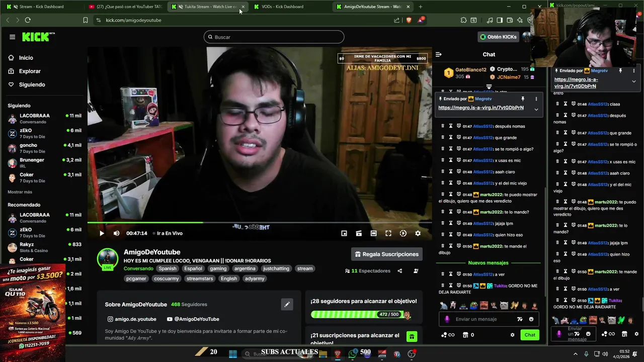
Task: Open channel points infinity balance
Action: (448, 335)
